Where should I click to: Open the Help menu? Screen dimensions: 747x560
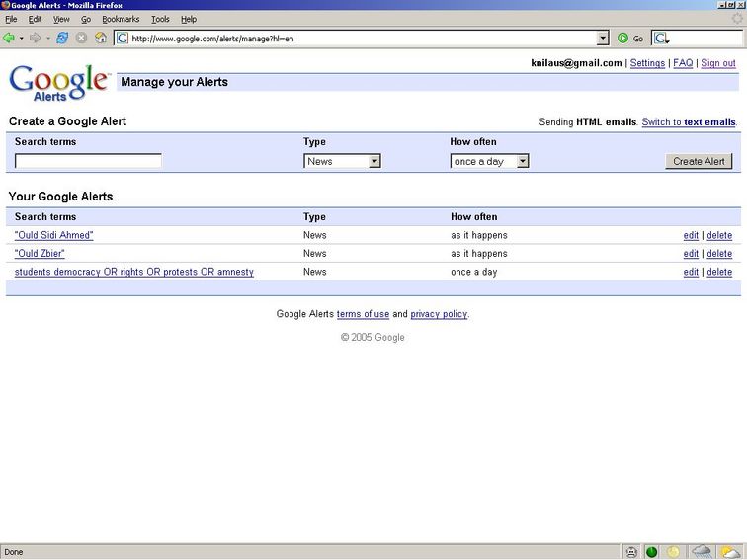[x=189, y=19]
